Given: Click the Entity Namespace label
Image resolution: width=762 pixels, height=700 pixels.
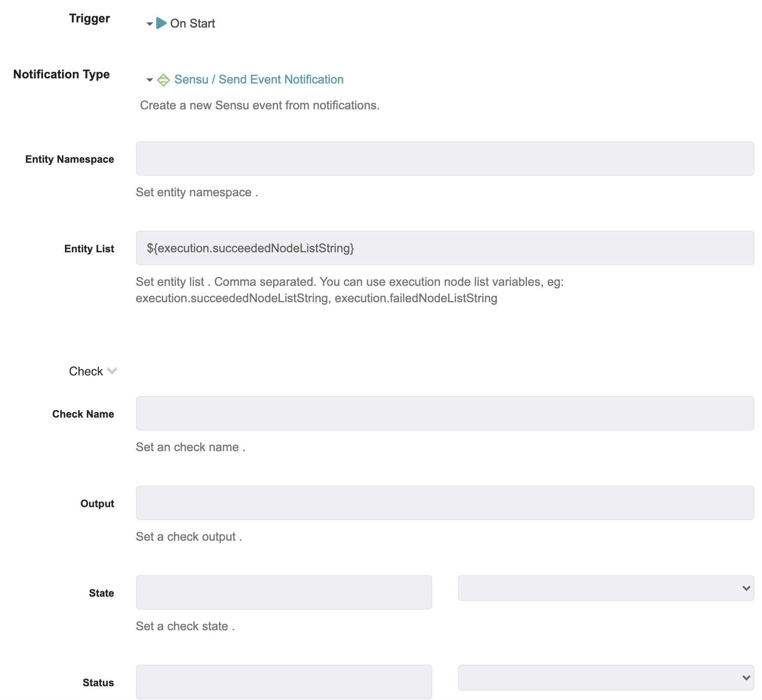Looking at the screenshot, I should (70, 159).
